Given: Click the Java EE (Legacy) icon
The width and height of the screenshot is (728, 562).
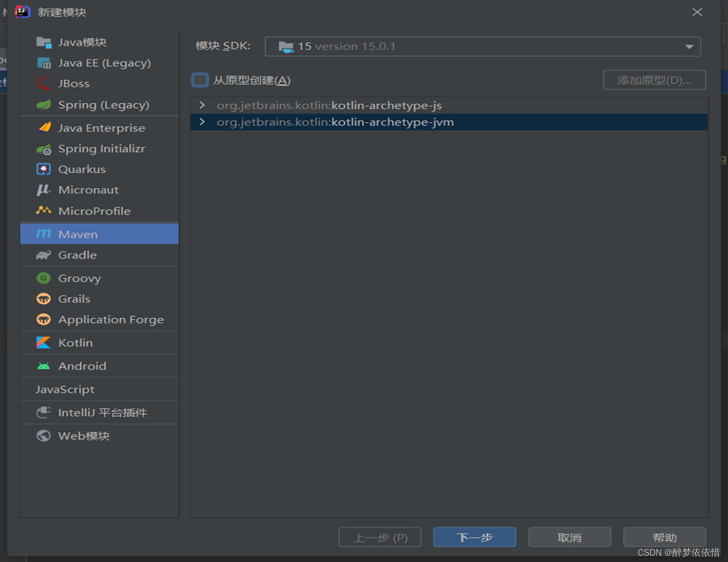Looking at the screenshot, I should pos(44,63).
